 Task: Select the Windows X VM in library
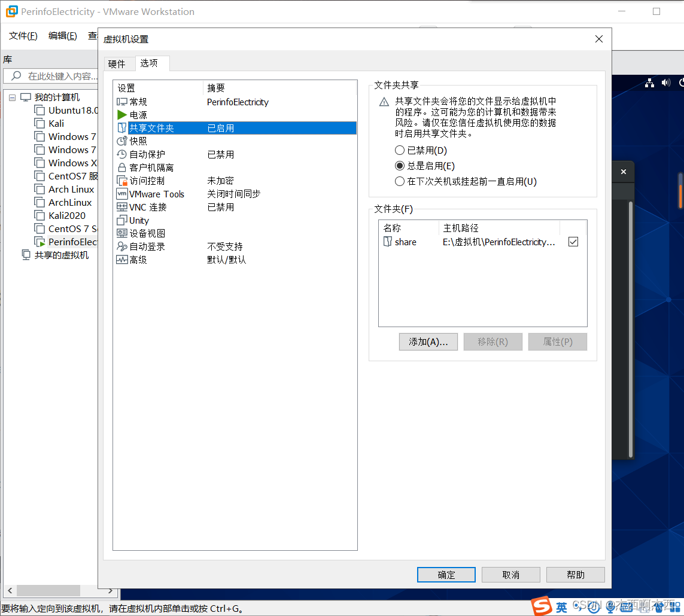click(x=73, y=163)
